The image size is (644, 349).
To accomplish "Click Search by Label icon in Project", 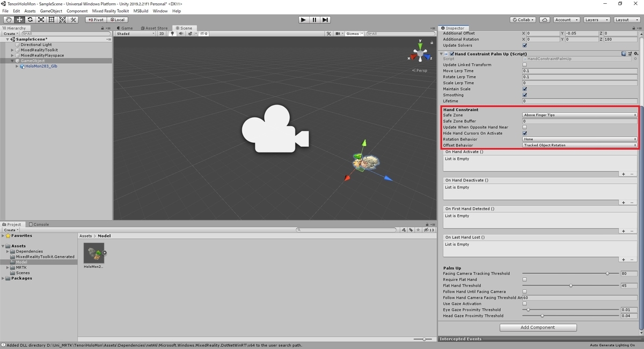I will pyautogui.click(x=410, y=230).
